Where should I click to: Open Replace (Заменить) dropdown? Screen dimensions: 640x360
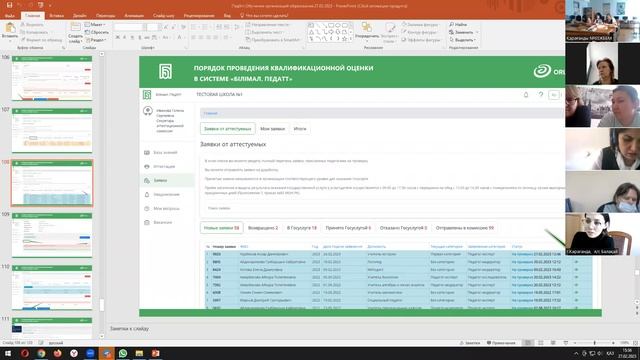[x=463, y=32]
